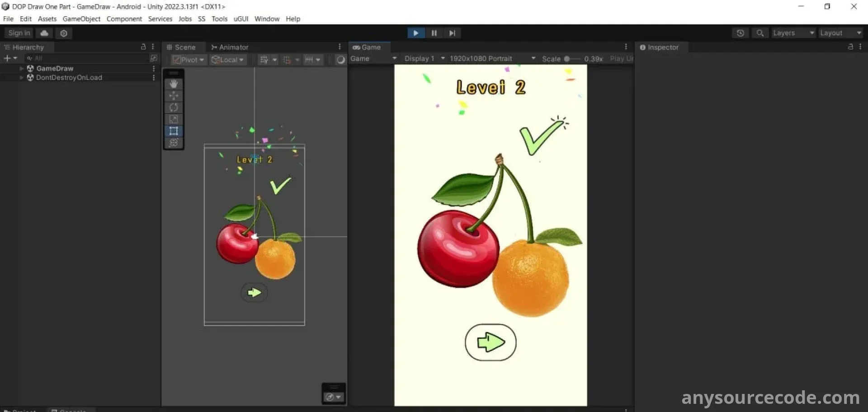The height and width of the screenshot is (412, 868).
Task: Open the 1920x1080 Portrait resolution dropdown
Action: (492, 59)
